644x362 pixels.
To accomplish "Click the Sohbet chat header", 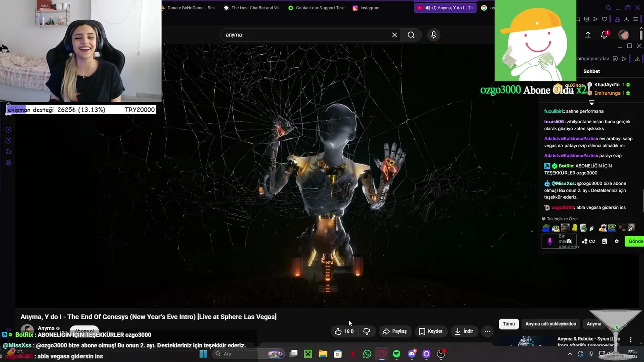I will tap(592, 71).
